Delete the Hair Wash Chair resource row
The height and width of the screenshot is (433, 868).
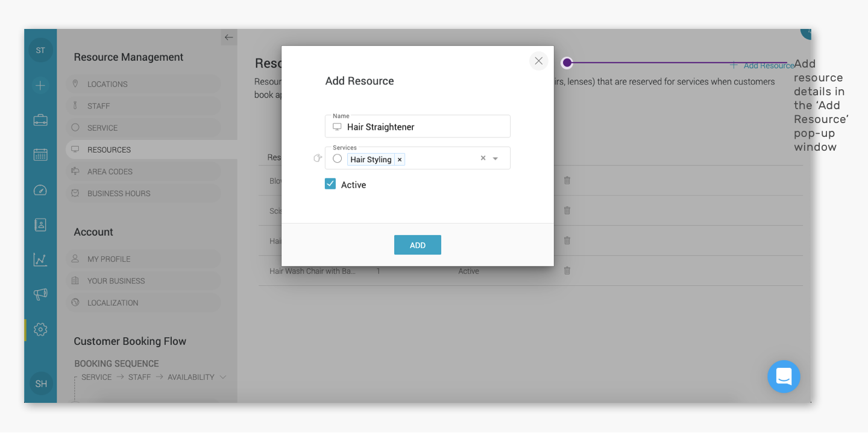click(567, 271)
